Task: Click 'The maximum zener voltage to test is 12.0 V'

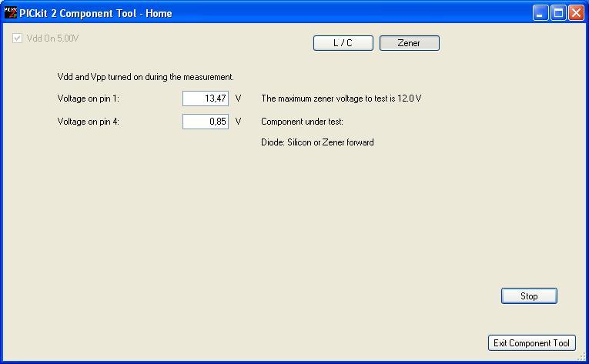Action: [x=341, y=99]
